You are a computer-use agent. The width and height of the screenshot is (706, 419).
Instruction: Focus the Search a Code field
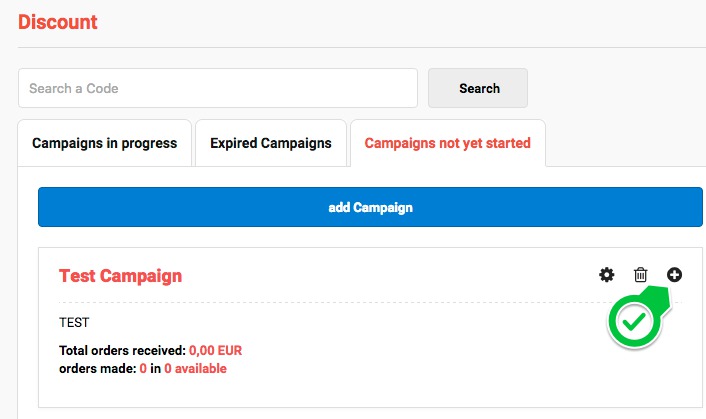(218, 88)
